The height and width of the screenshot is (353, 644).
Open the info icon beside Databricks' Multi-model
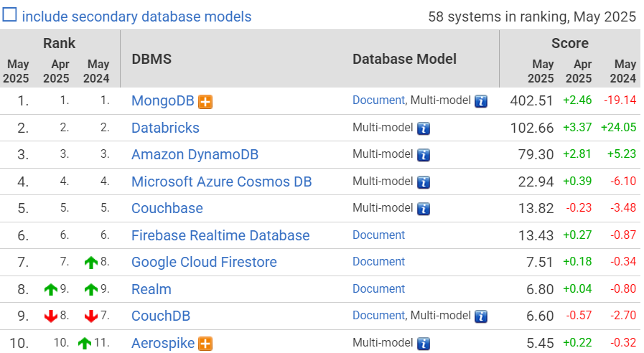[x=424, y=128]
